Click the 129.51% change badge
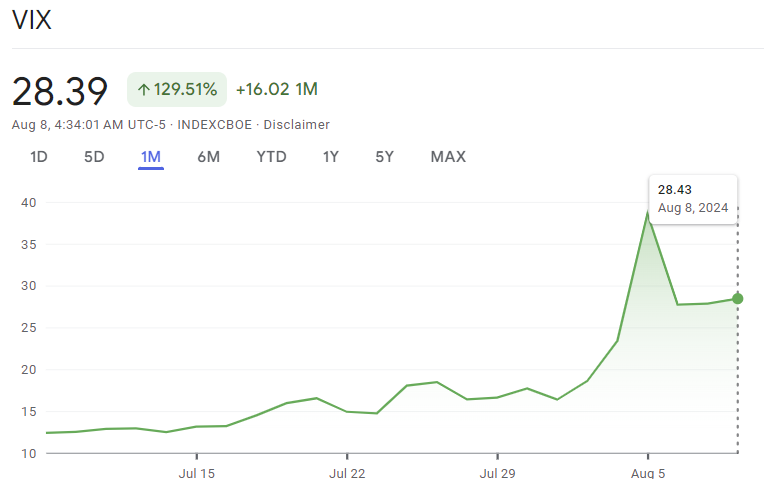This screenshot has height=479, width=764. click(x=177, y=90)
